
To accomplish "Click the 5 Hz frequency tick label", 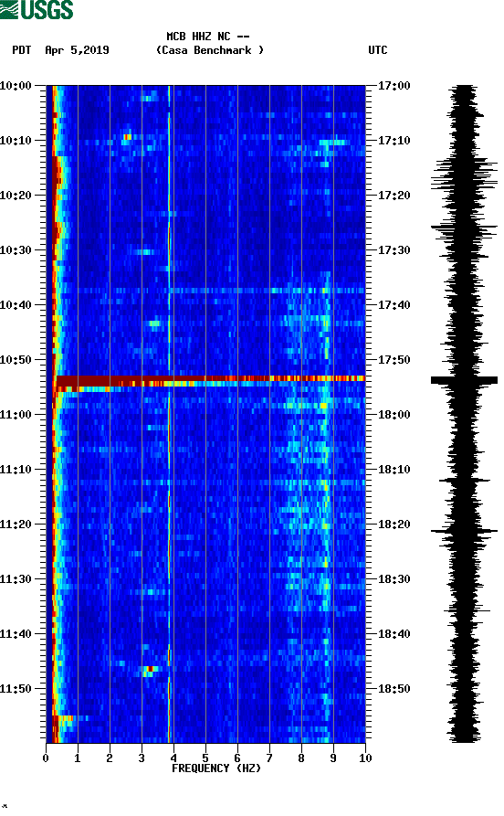I will tap(205, 758).
